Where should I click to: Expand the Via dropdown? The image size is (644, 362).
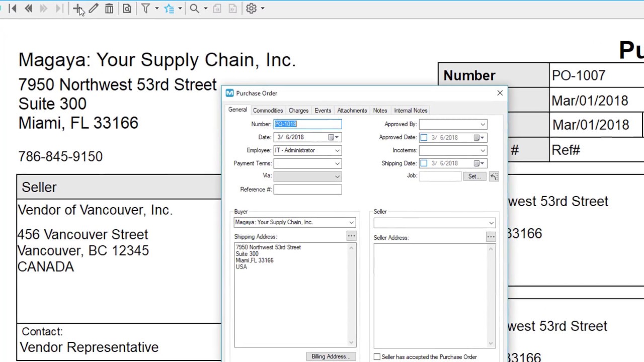(x=337, y=176)
